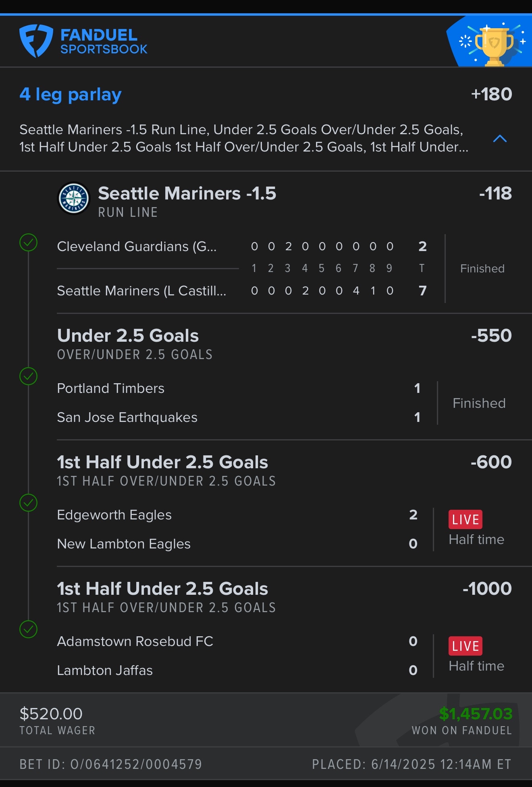Select the Under 2.5 Goals leg heading
The height and width of the screenshot is (787, 532).
[x=128, y=336]
